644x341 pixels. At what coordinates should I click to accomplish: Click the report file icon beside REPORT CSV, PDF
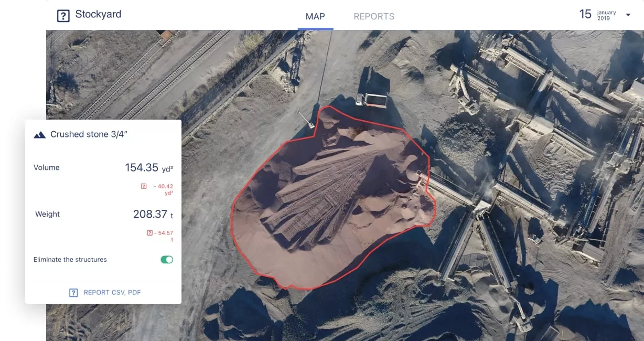click(x=73, y=293)
